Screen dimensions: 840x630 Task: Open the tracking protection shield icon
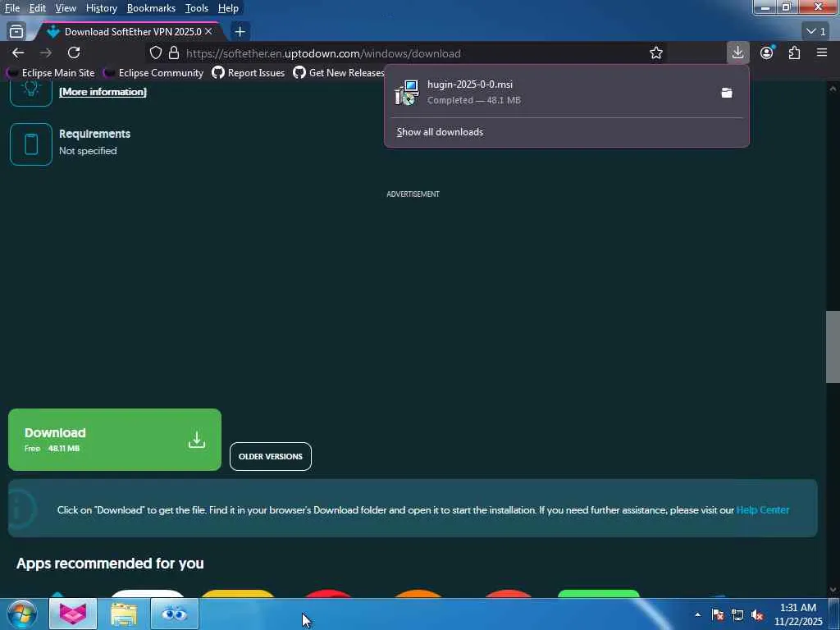tap(155, 52)
